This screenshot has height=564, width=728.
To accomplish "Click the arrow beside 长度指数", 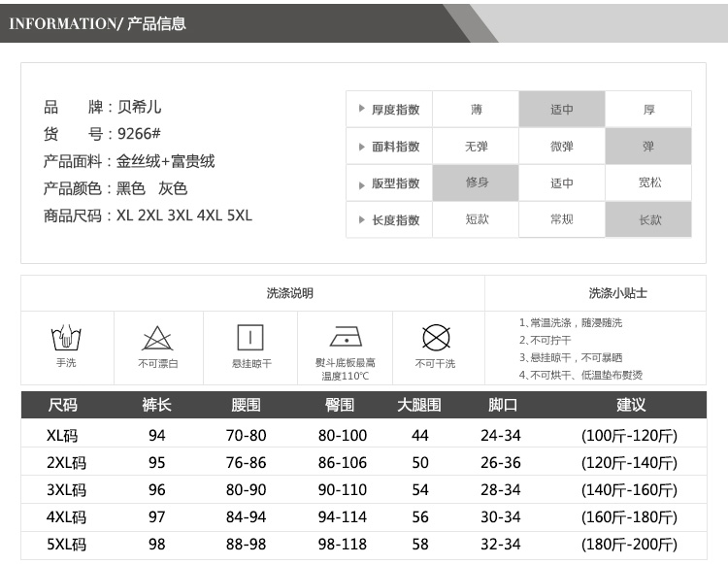I will coord(361,220).
